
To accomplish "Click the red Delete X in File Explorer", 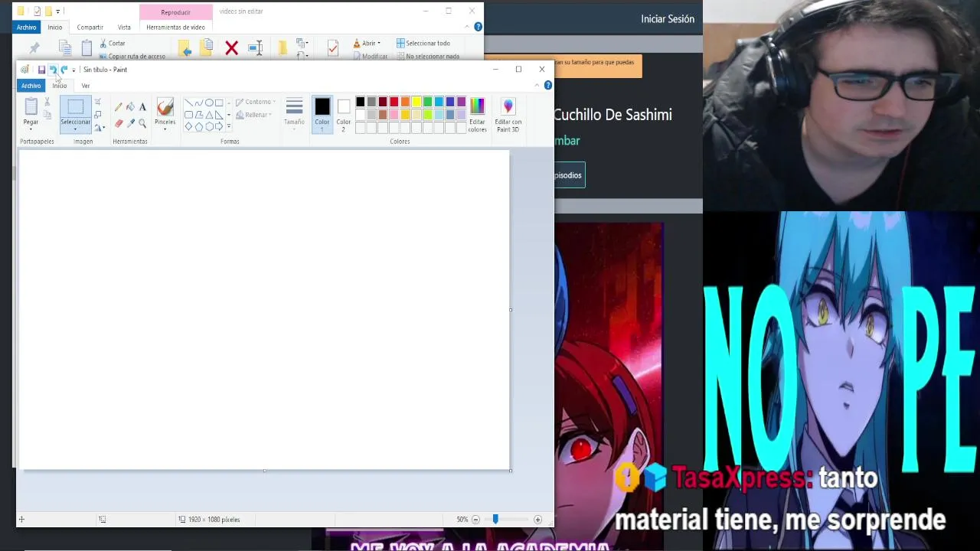I will tap(231, 49).
